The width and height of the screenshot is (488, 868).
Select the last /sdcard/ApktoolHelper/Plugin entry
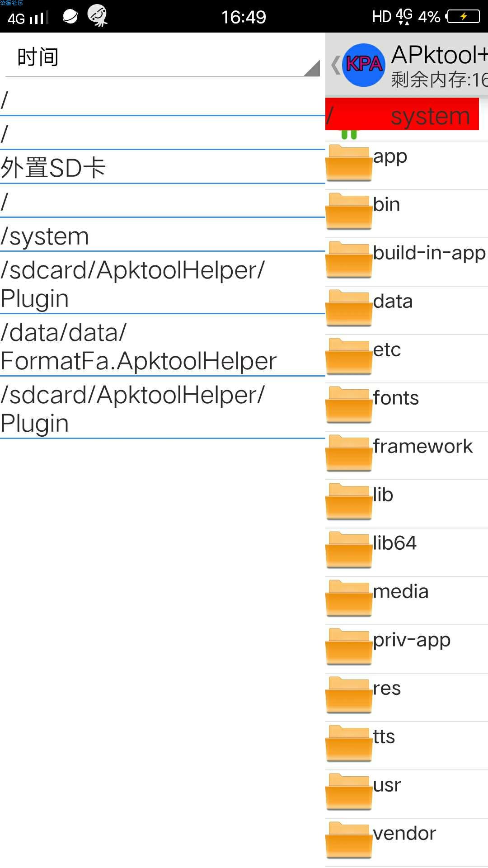pyautogui.click(x=163, y=409)
